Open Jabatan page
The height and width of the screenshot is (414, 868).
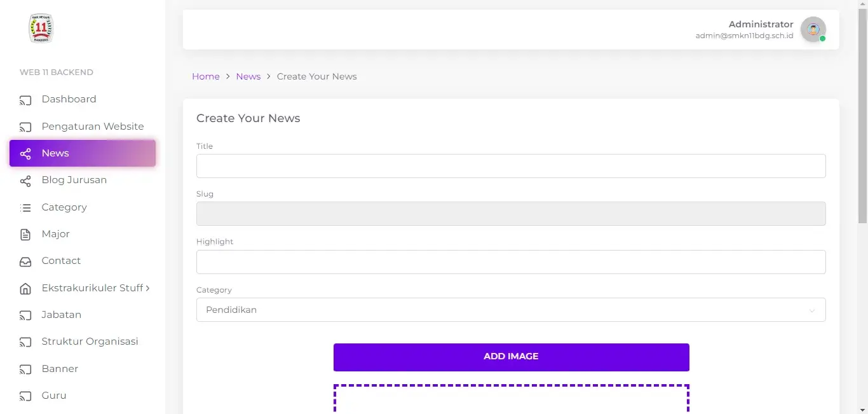tap(83, 315)
